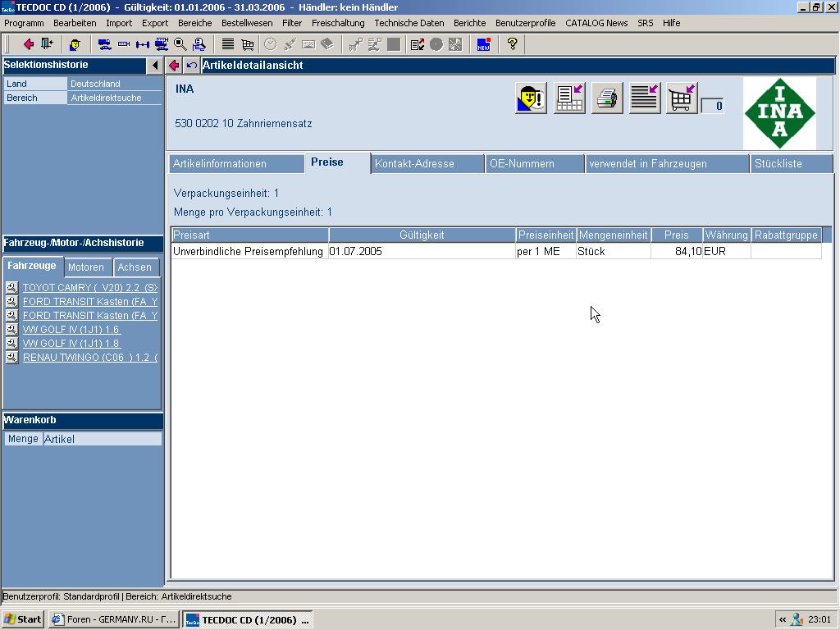This screenshot has width=840, height=630.
Task: Switch to verwendet in Fahrzeugen tab
Action: click(x=647, y=163)
